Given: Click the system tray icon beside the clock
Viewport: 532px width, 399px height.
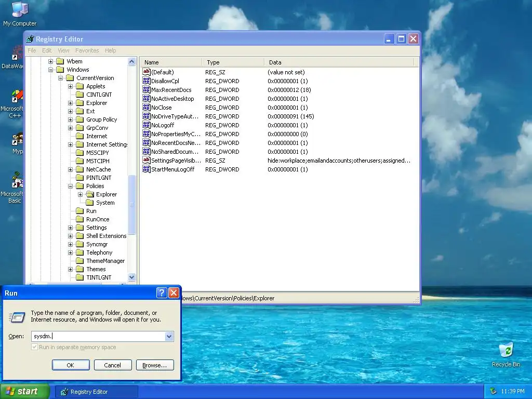Looking at the screenshot, I should pyautogui.click(x=494, y=391).
